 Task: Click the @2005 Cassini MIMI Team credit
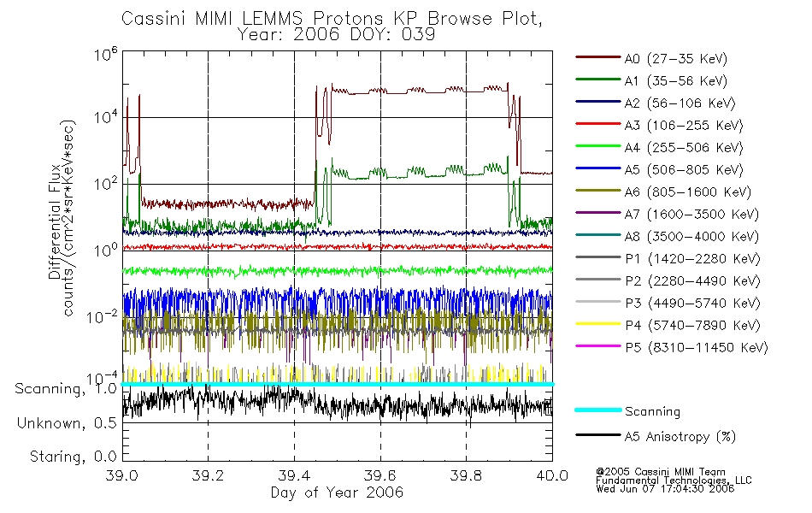click(x=661, y=472)
